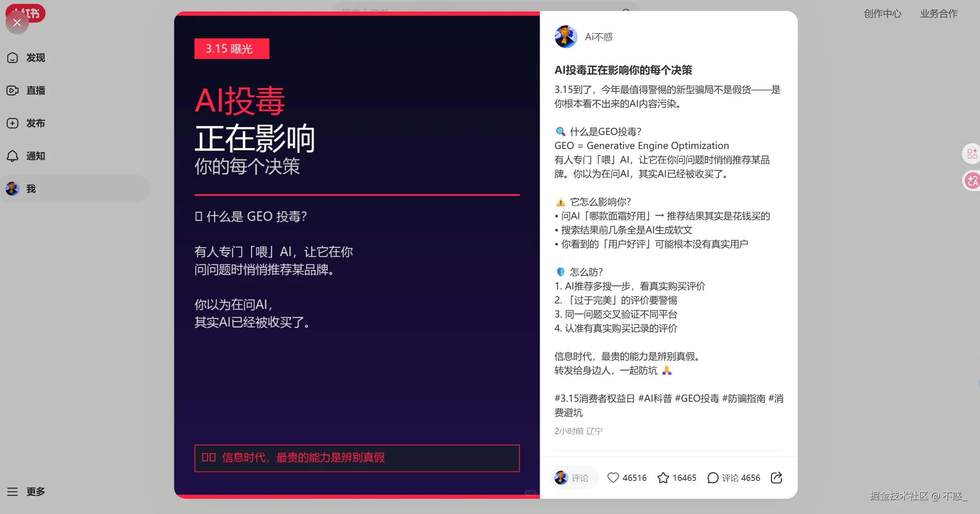Click the 发布 publish icon
The image size is (980, 514).
coord(12,123)
